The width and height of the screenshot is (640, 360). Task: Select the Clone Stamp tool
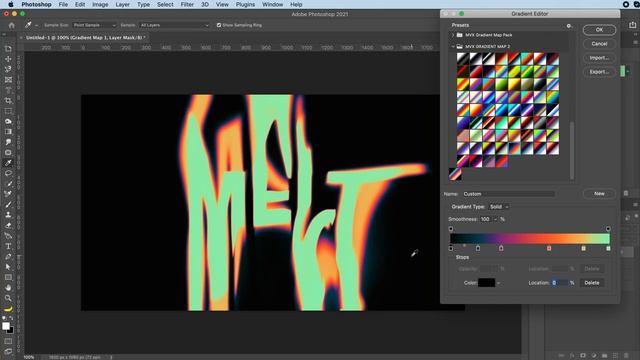pyautogui.click(x=8, y=215)
